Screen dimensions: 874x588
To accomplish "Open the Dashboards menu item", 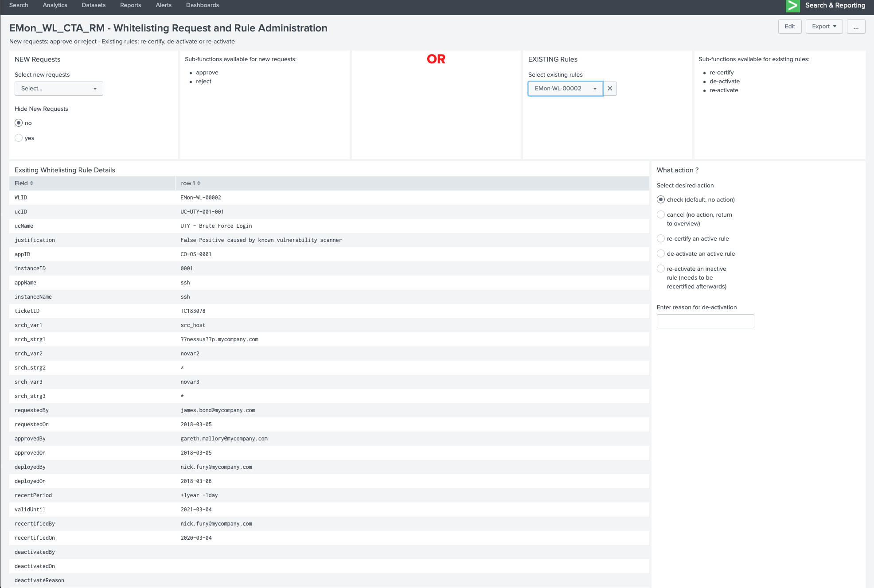I will 202,5.
